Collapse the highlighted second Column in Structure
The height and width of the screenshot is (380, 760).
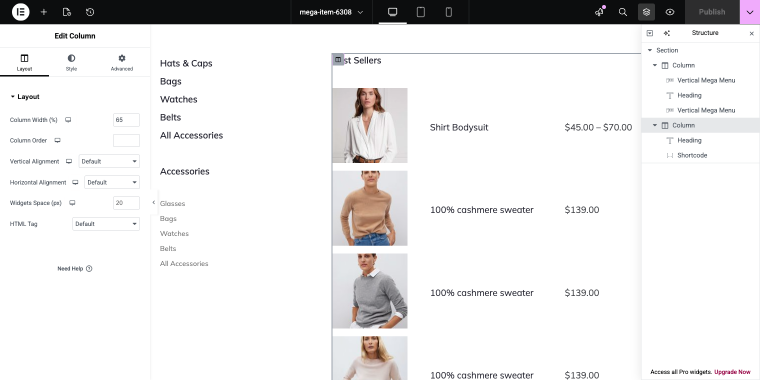655,126
